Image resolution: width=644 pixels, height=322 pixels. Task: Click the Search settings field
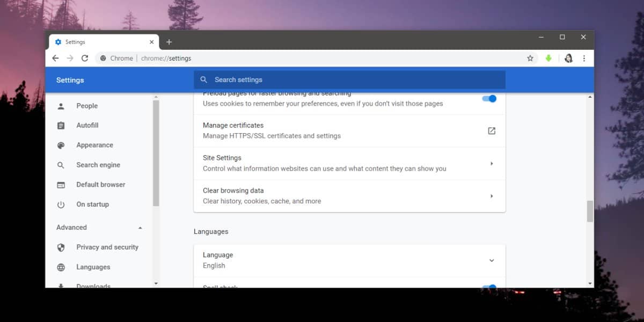[349, 79]
